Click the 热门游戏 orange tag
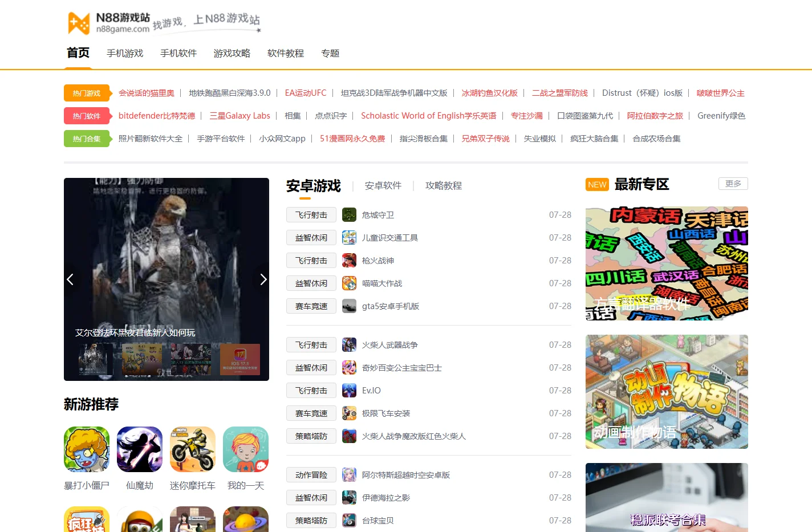The height and width of the screenshot is (532, 812). tap(87, 93)
